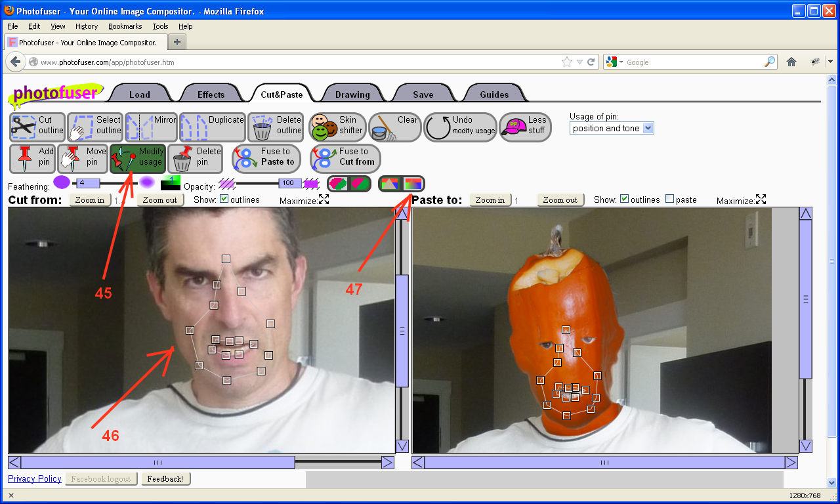
Task: Click Zoom out for Paste to
Action: pyautogui.click(x=560, y=199)
